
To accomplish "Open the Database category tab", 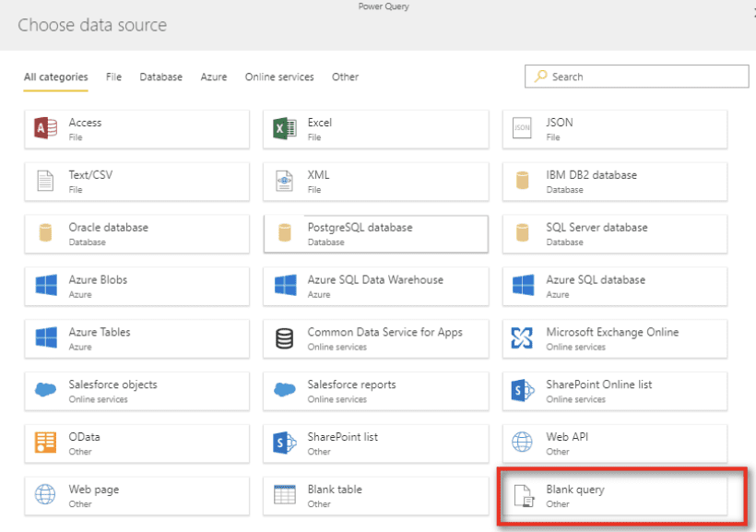I will [x=160, y=77].
